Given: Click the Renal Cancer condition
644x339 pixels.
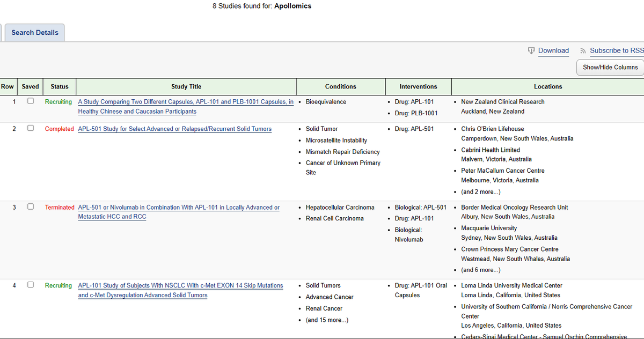Looking at the screenshot, I should 324,308.
